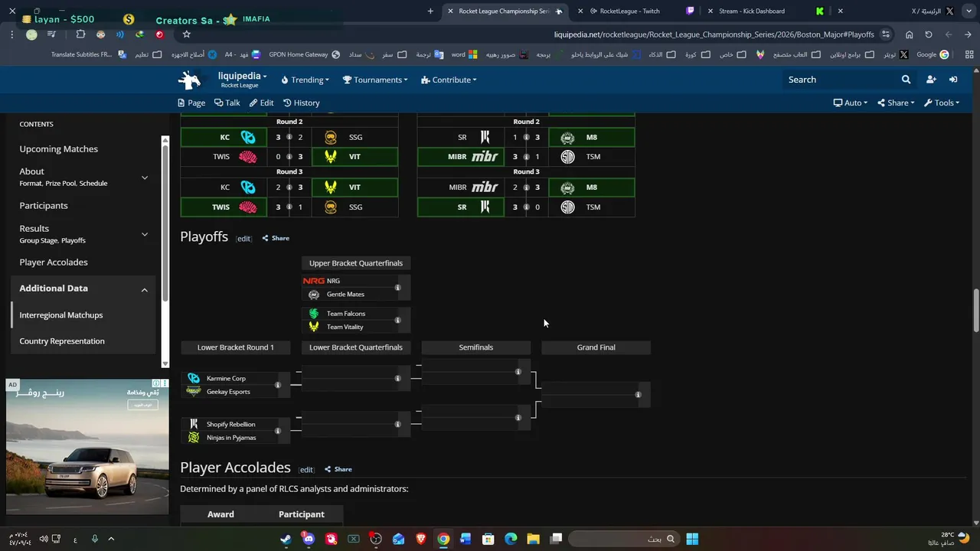Open Auto theme dropdown
This screenshot has width=980, height=551.
coord(850,103)
